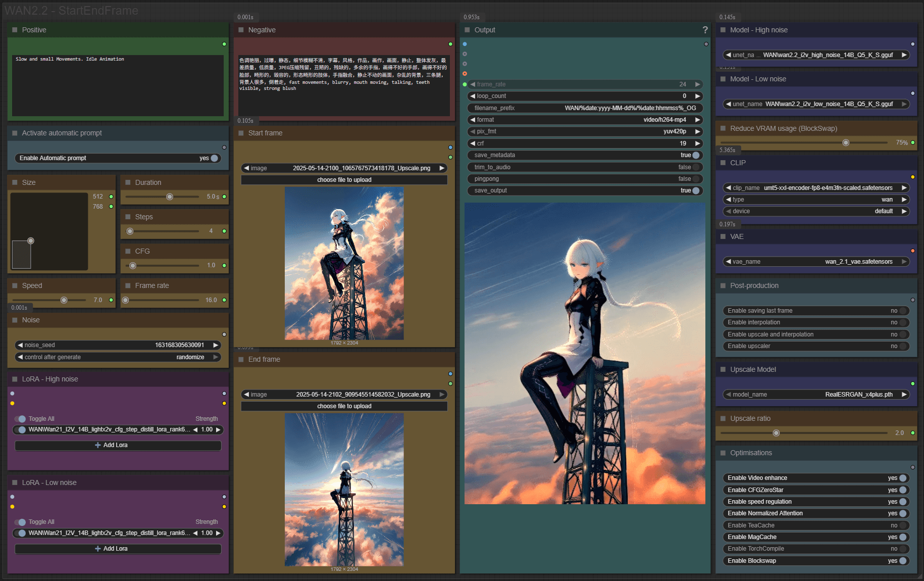This screenshot has width=924, height=581.
Task: Click collapse icon of the CFG node
Action: [x=128, y=251]
